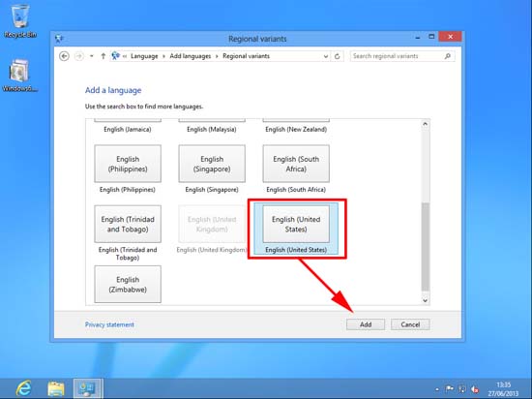Click the English (Jamaica) label

(128, 130)
